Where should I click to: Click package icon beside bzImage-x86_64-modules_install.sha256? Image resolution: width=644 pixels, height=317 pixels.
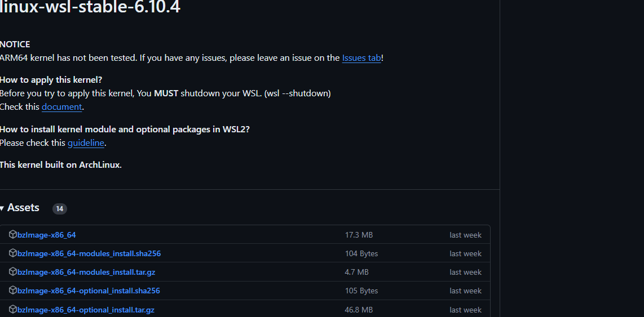[13, 253]
